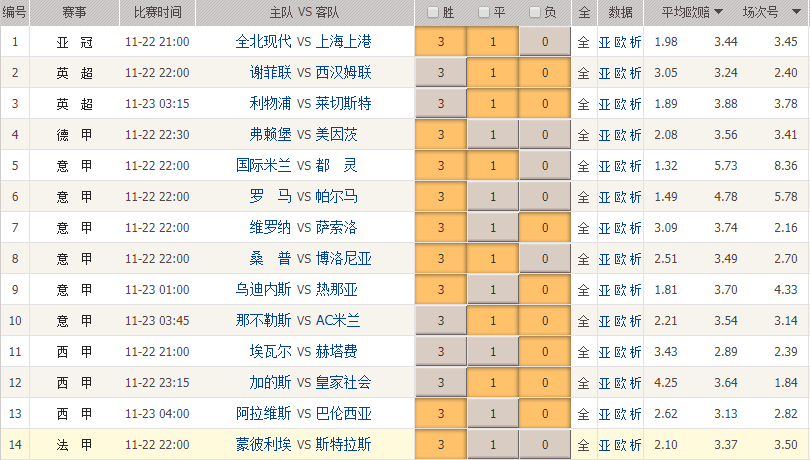This screenshot has height=460, width=810.
Task: Toggle draw (1) for 桑普 VS 博洛尼亚
Action: pos(493,259)
